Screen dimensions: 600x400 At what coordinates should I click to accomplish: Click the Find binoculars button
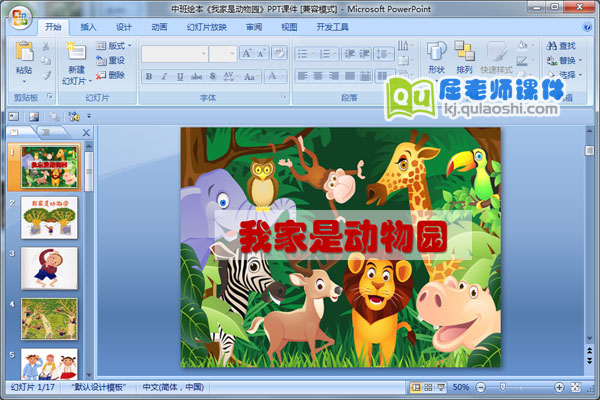pyautogui.click(x=561, y=46)
